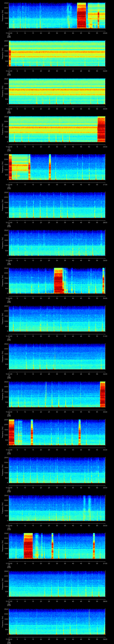Viewport: 114px width, 644px height.
Task: Click the 30:00 end time label
Action: (105, 298)
